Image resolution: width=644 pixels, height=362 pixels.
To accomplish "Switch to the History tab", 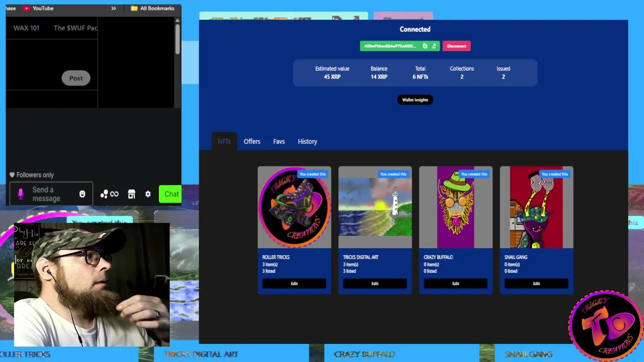I will [x=307, y=141].
